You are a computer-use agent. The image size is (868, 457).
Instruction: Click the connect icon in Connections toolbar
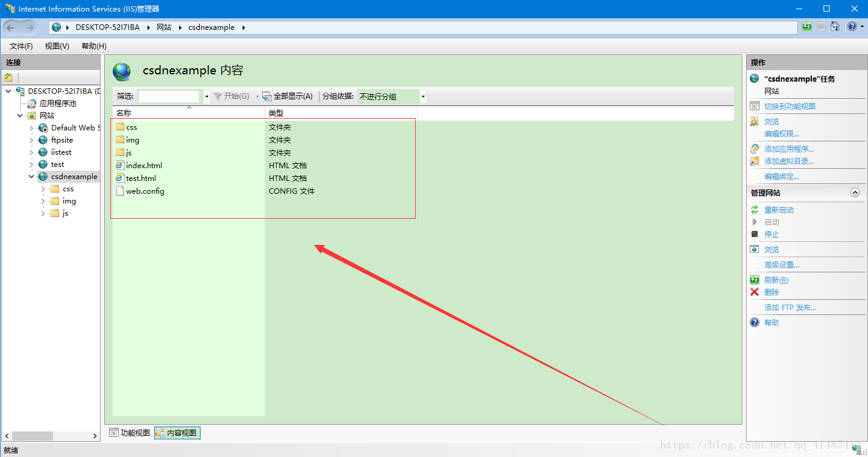click(x=8, y=77)
